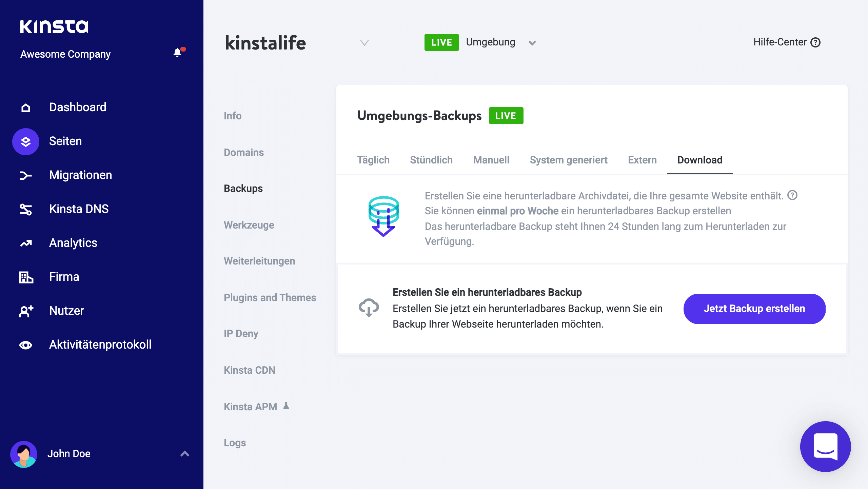
Task: Select the Download backups tab
Action: tap(700, 160)
